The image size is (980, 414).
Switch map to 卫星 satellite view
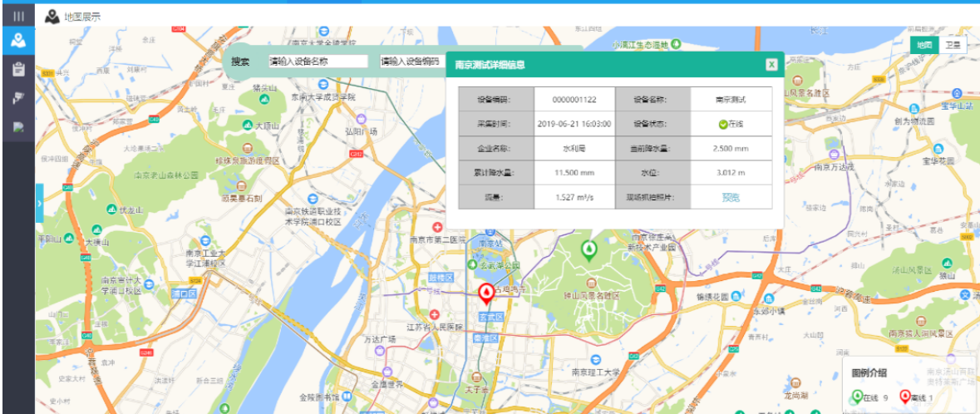[x=953, y=45]
